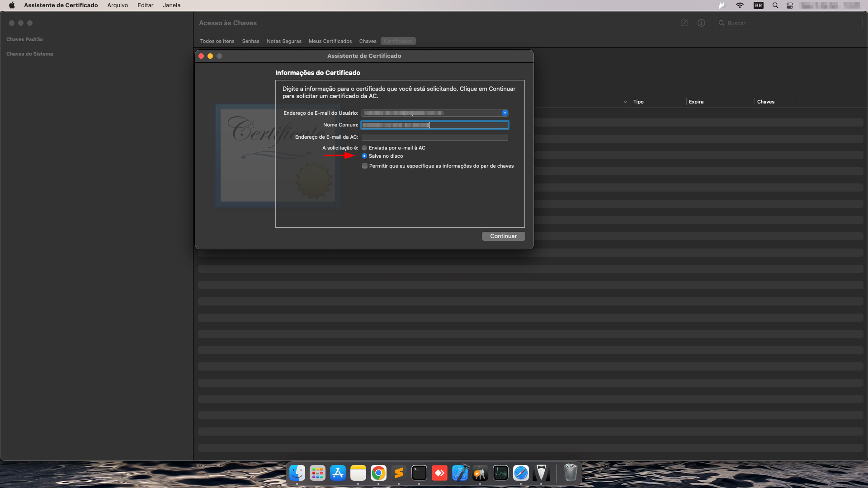Click the white flame menu bar icon
This screenshot has width=868, height=488.
click(722, 5)
